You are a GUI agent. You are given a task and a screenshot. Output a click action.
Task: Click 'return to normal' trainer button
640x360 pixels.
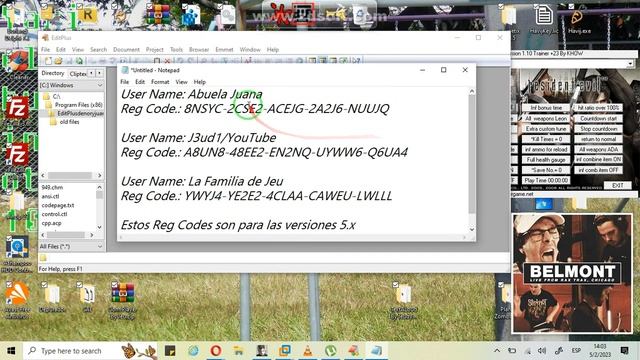pyautogui.click(x=598, y=139)
